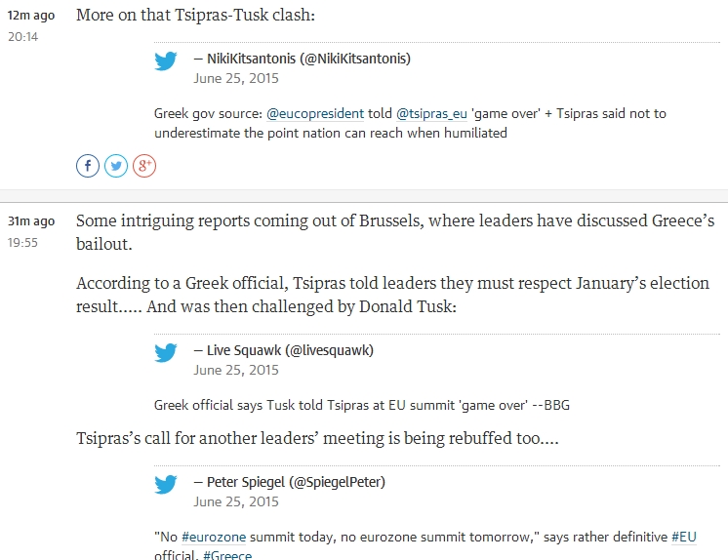Image resolution: width=728 pixels, height=560 pixels.
Task: Click the June 25, 2015 date under Live Squawk
Action: 236,370
